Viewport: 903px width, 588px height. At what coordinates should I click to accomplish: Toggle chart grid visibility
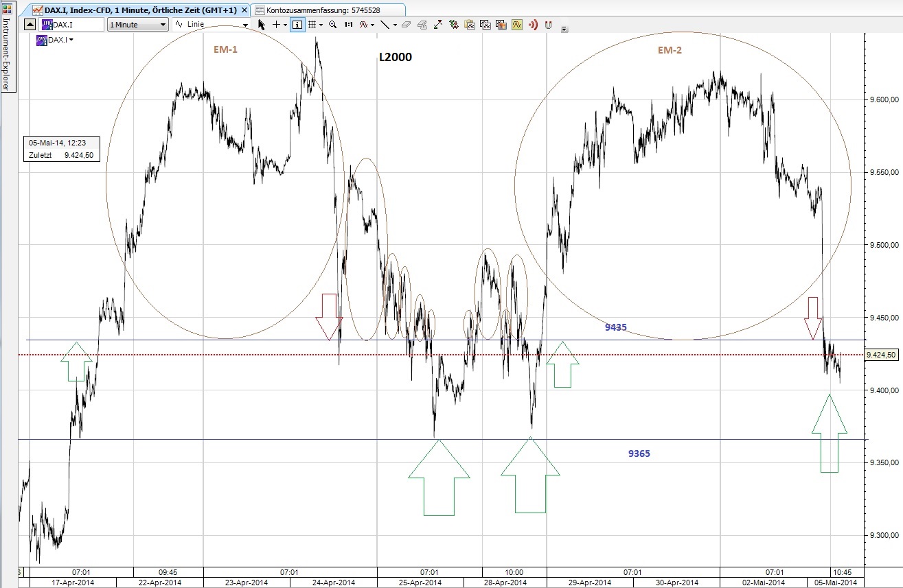(312, 25)
